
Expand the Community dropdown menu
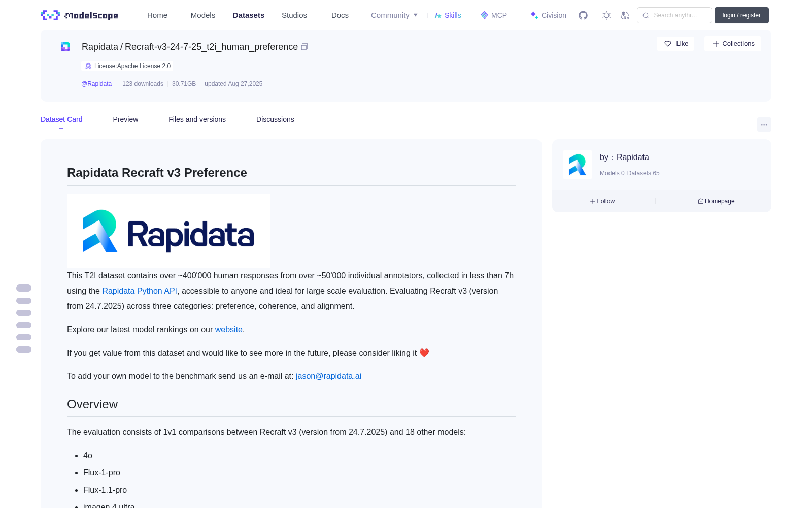point(394,15)
